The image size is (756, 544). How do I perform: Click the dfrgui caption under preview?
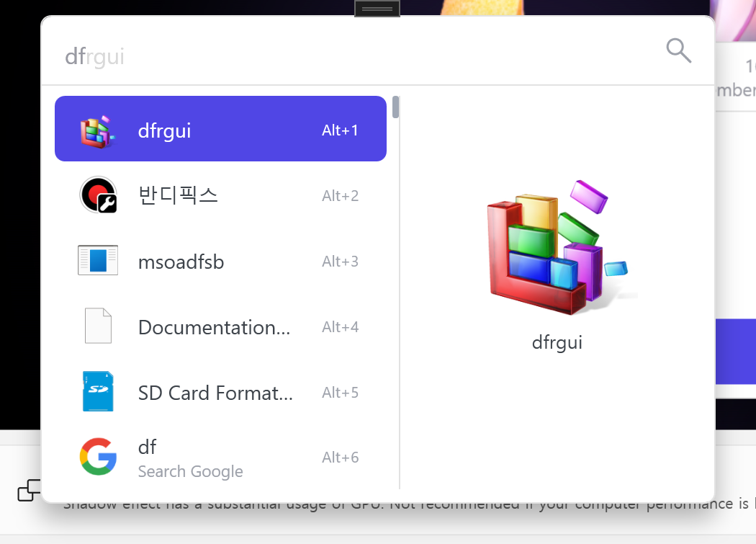click(557, 343)
